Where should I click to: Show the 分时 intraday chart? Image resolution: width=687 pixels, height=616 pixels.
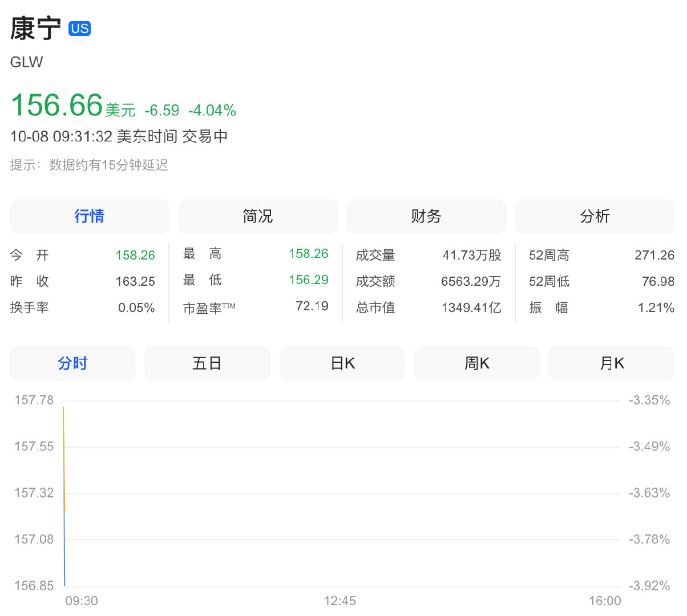pos(72,363)
